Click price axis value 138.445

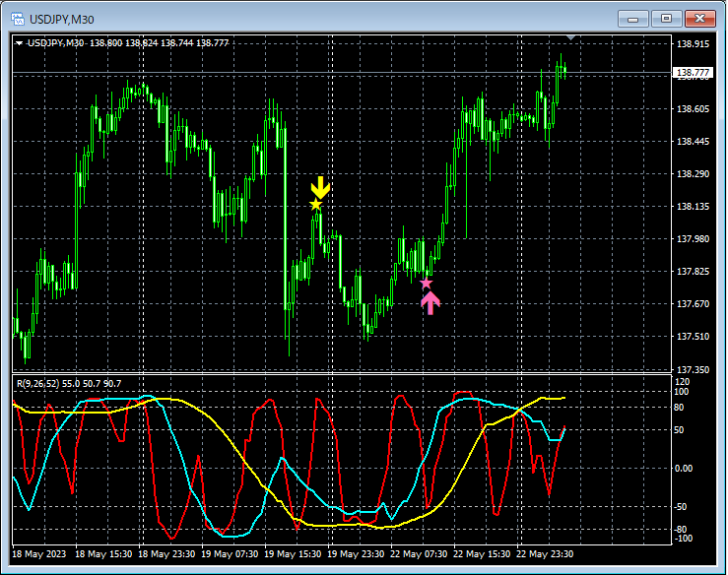(693, 142)
